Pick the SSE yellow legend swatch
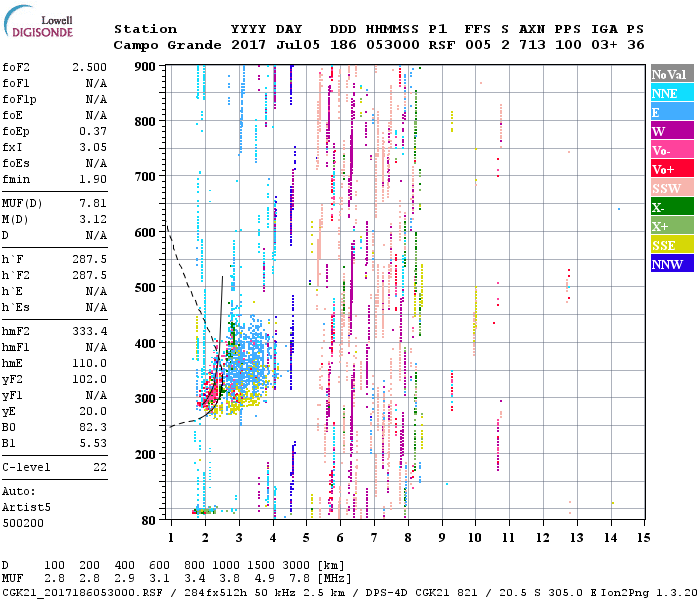This screenshot has width=700, height=600. [x=671, y=245]
